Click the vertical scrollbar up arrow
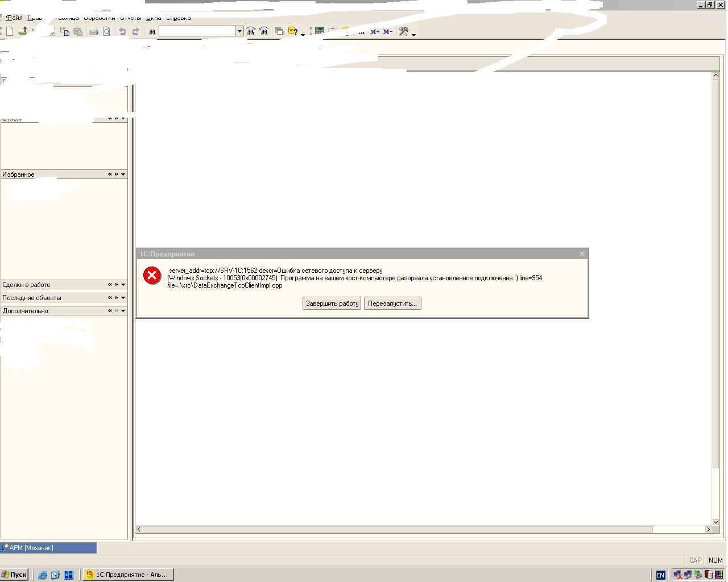 click(716, 75)
